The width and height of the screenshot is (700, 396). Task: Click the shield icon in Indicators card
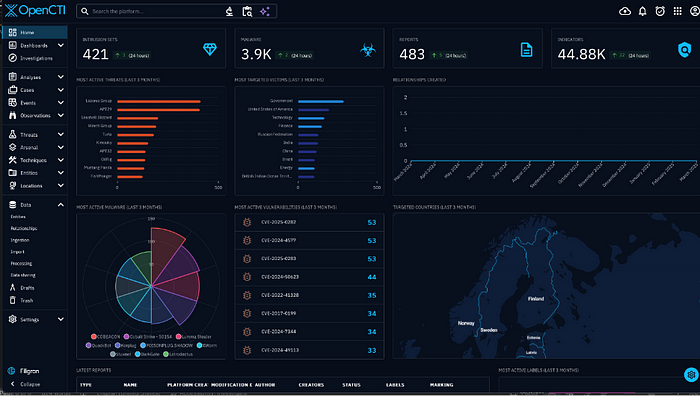pos(684,50)
